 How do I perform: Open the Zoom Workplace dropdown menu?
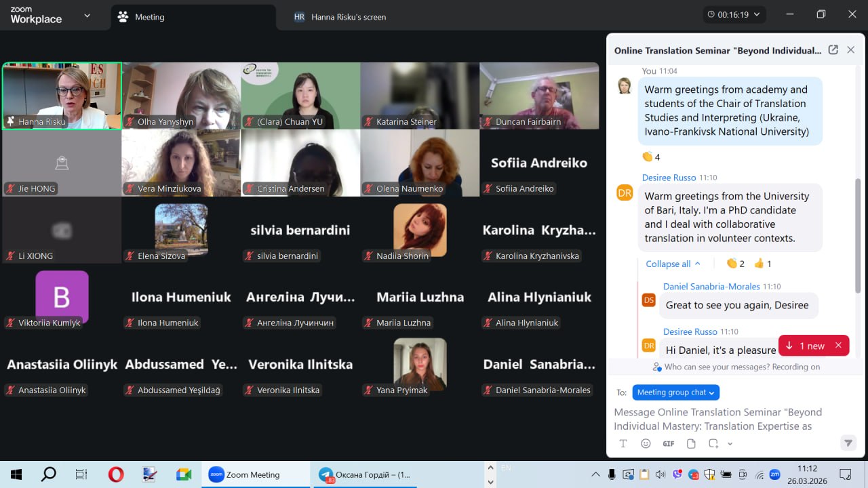(x=87, y=16)
